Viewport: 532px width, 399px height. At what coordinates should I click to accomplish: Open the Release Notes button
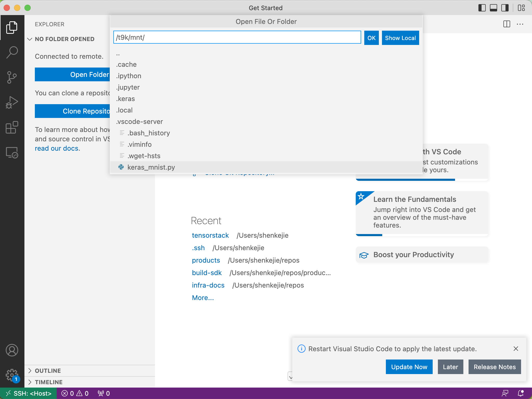click(x=495, y=367)
